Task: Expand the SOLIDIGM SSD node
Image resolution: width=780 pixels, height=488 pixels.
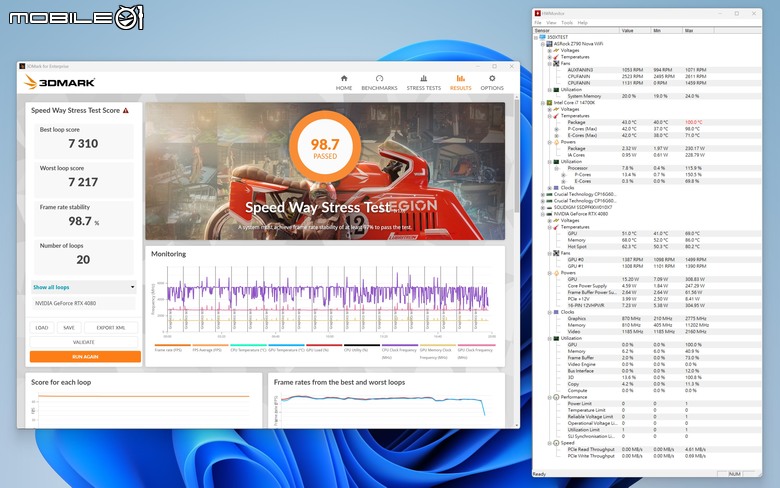Action: tap(543, 207)
